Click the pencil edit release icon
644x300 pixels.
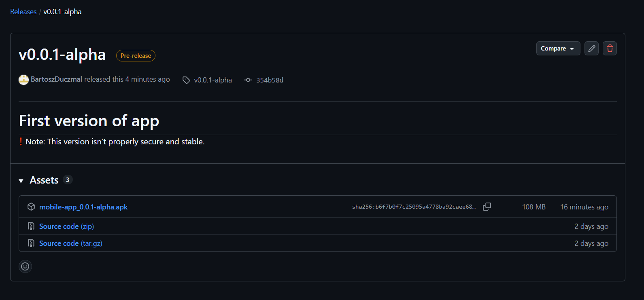(x=591, y=49)
